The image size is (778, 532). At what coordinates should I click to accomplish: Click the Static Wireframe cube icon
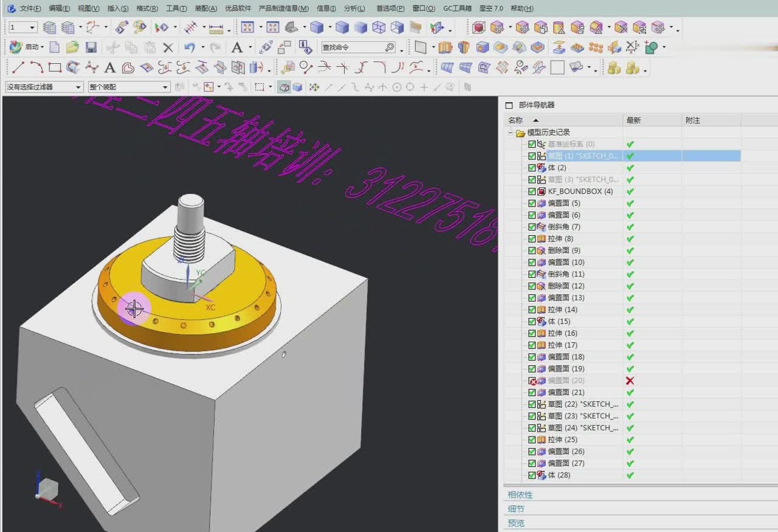379,27
